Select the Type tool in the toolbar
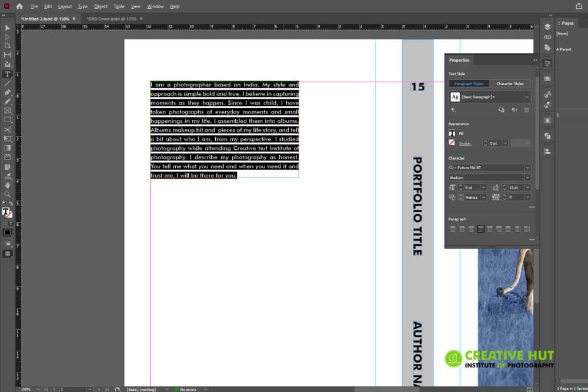588x392 pixels. 7,74
